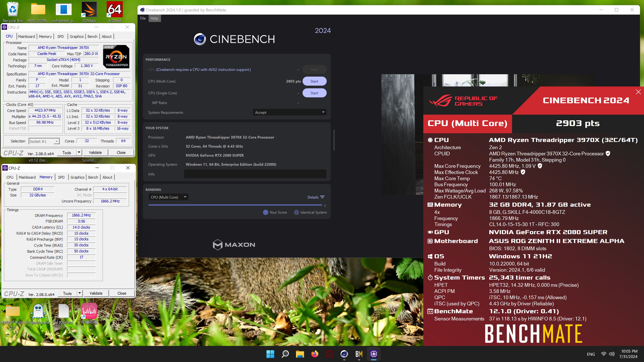Switch to CPU-Z in the taskbar
This screenshot has height=362, width=644.
point(374,354)
